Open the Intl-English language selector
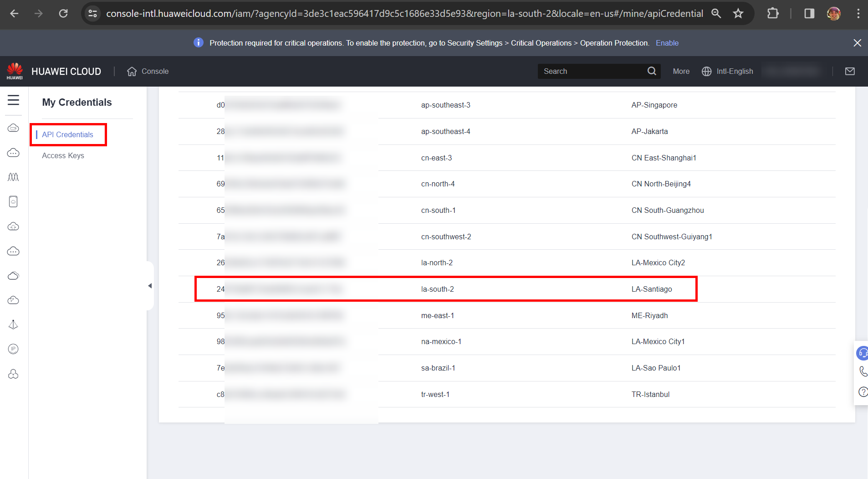Viewport: 868px width, 479px height. pyautogui.click(x=727, y=71)
